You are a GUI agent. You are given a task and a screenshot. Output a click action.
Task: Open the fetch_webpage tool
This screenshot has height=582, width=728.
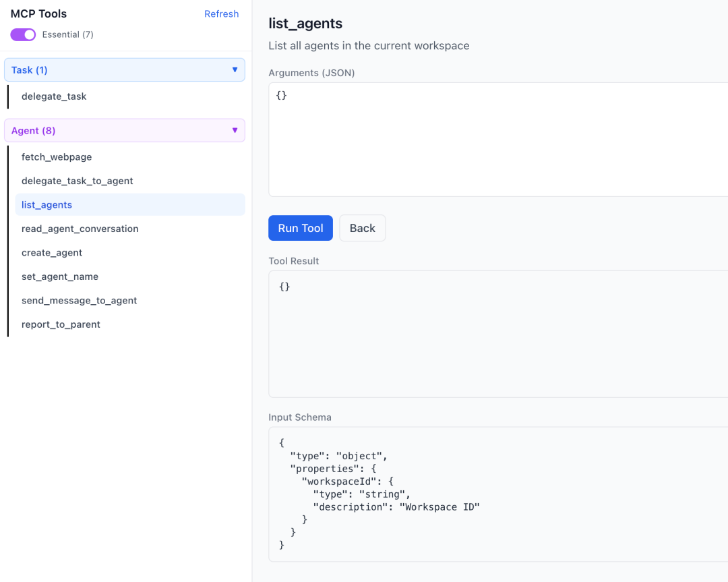[x=57, y=157]
